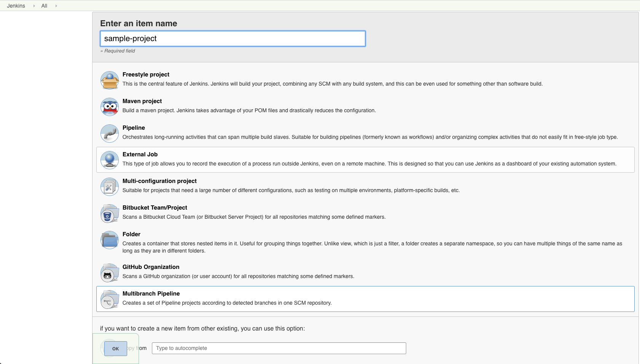Choose the Multibranch Pipeline title
Viewport: 640px width, 364px height.
(x=151, y=294)
